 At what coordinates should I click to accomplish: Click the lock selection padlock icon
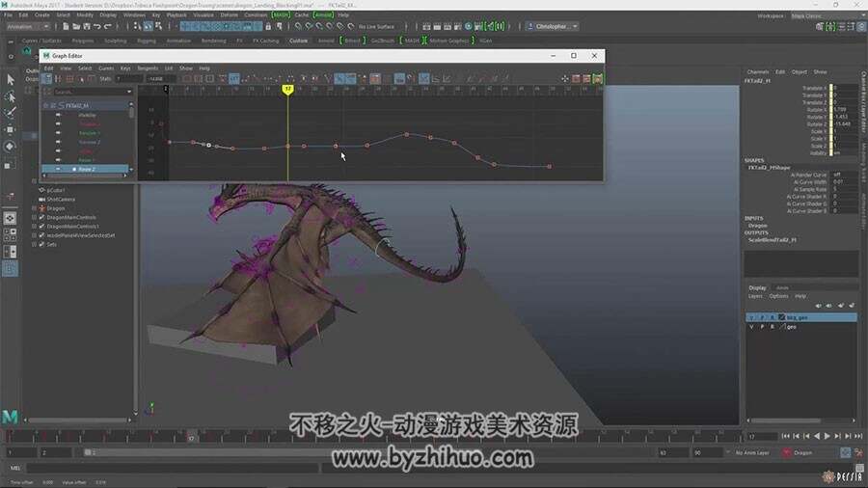point(268,26)
